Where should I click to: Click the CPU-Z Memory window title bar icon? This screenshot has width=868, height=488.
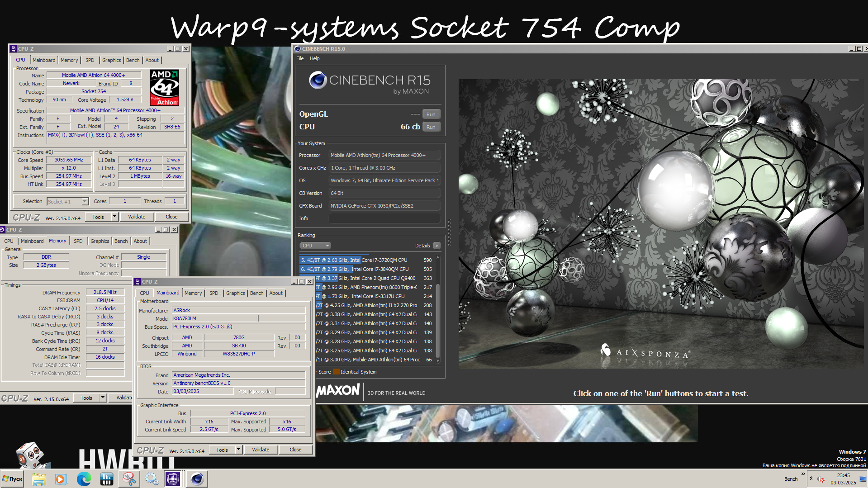(x=3, y=230)
